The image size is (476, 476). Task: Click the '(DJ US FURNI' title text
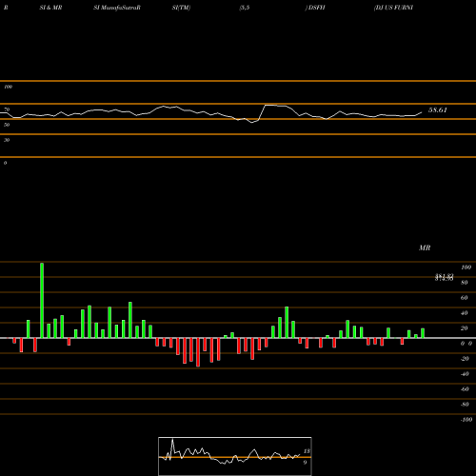click(393, 8)
